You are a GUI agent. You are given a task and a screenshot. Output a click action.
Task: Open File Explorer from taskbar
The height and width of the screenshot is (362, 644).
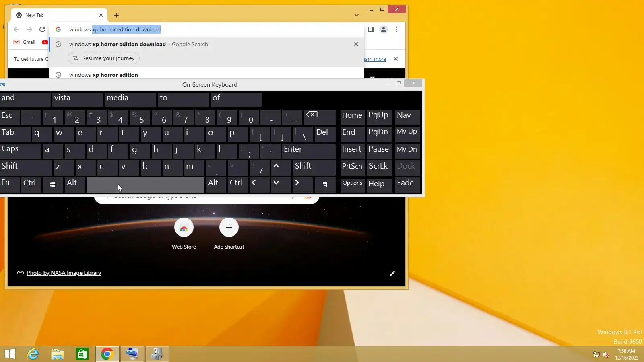(58, 354)
